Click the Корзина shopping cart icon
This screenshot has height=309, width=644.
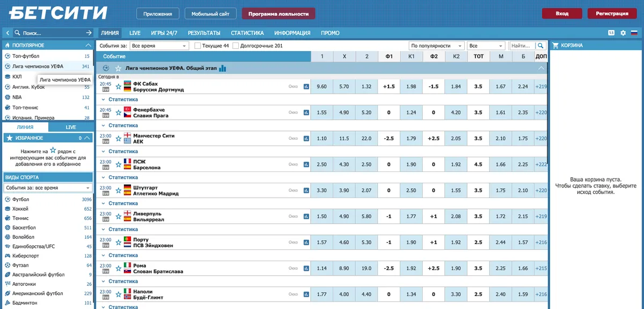[556, 46]
